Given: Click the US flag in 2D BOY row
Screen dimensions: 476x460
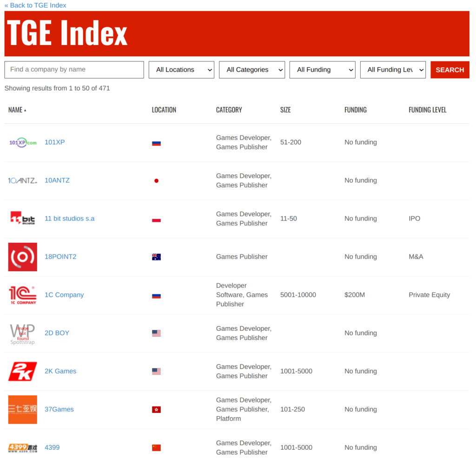Looking at the screenshot, I should (x=156, y=333).
